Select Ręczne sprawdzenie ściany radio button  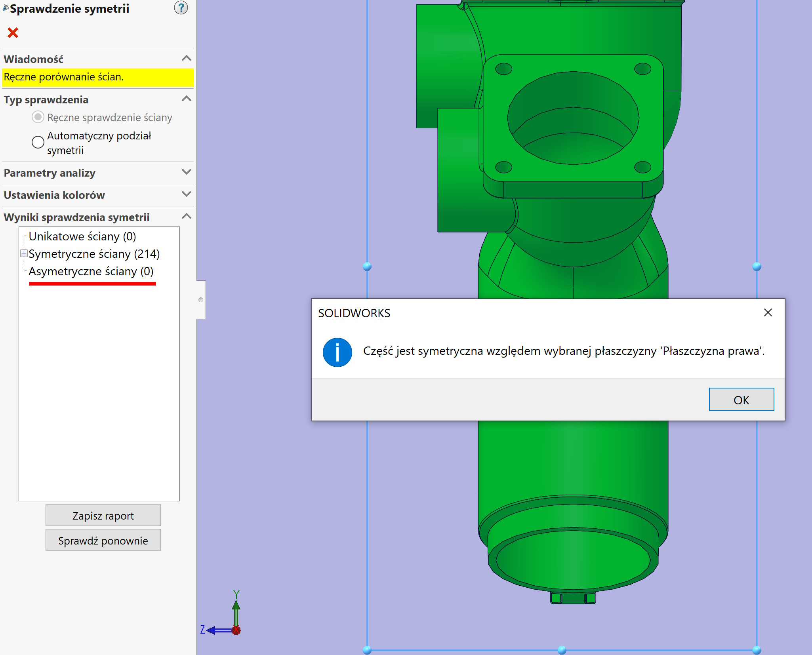coord(38,117)
